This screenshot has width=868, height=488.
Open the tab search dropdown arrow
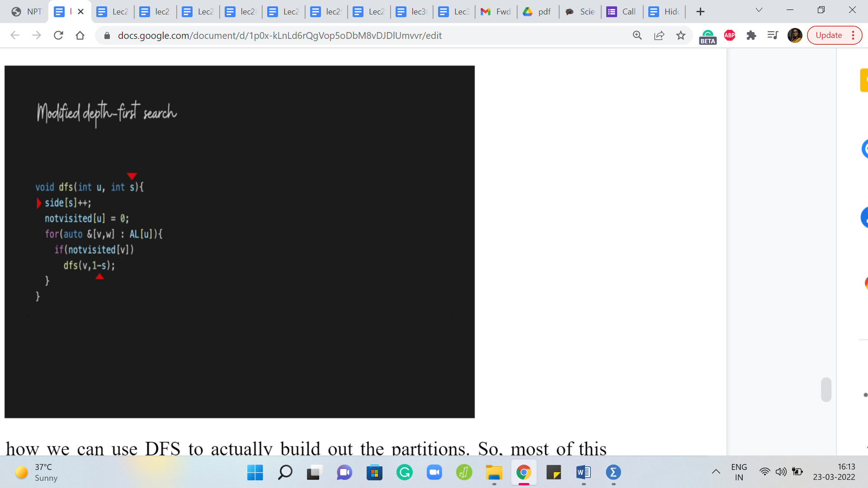click(x=759, y=10)
